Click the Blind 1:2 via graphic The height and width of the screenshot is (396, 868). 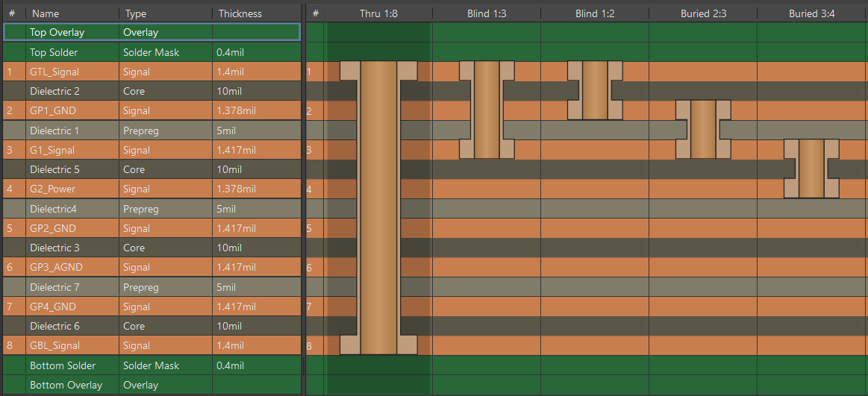click(x=595, y=90)
